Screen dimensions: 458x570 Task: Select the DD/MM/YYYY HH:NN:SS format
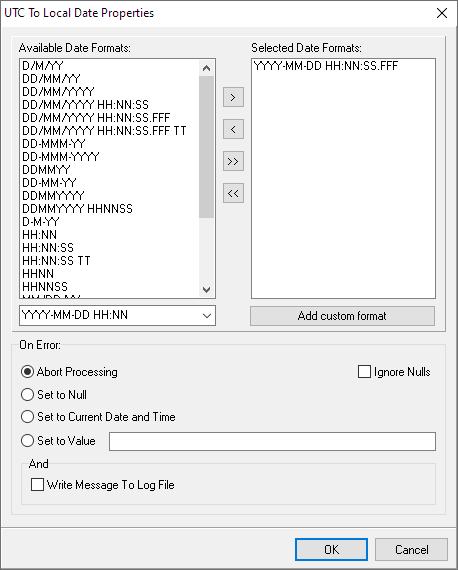(x=85, y=105)
